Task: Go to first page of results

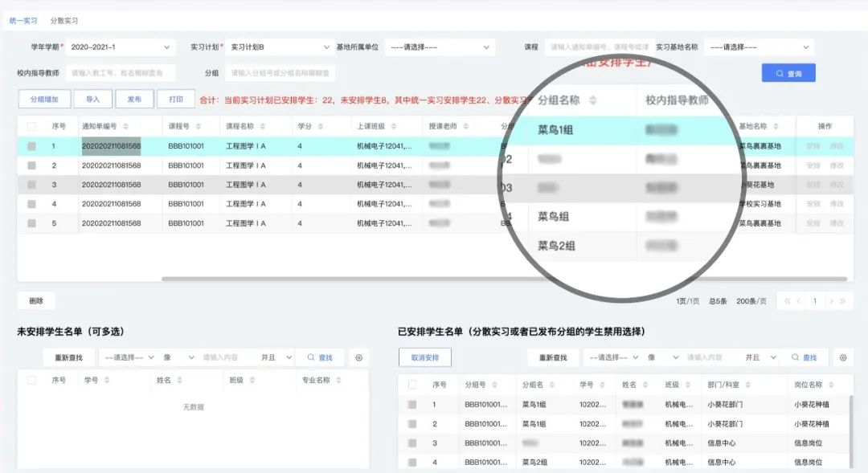Action: [x=787, y=301]
